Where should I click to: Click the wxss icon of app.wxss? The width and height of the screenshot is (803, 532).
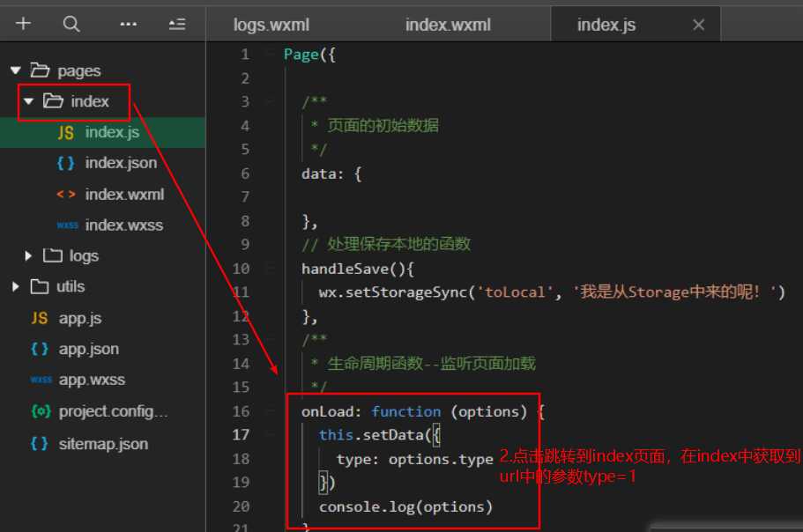click(x=41, y=380)
